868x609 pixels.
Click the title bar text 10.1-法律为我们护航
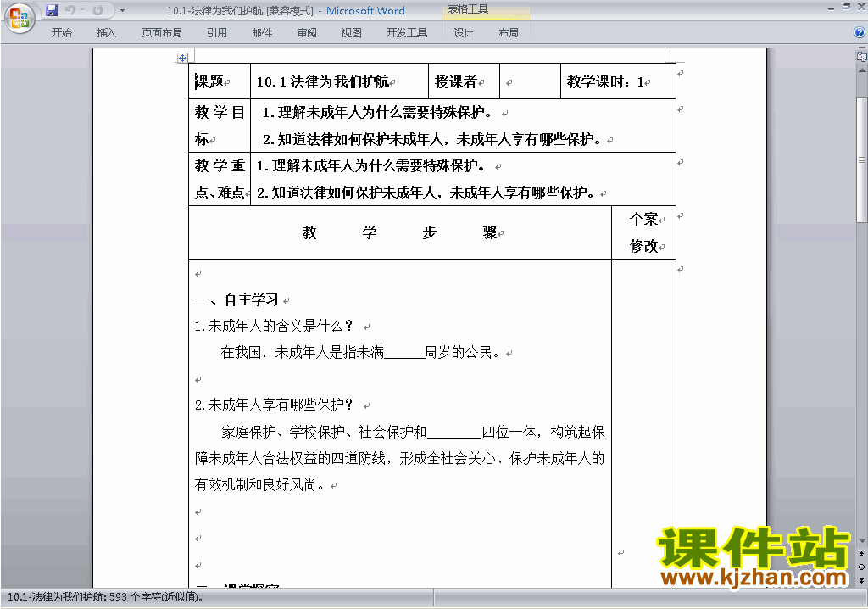tap(214, 10)
